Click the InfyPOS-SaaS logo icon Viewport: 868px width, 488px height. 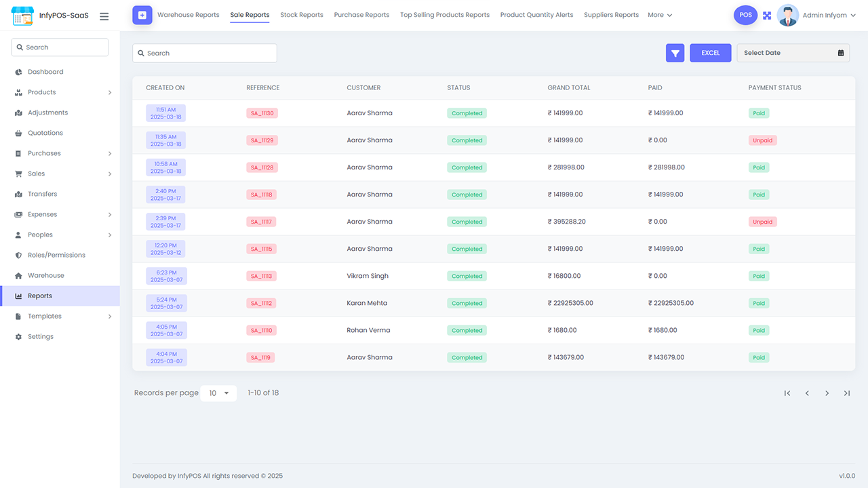point(22,15)
